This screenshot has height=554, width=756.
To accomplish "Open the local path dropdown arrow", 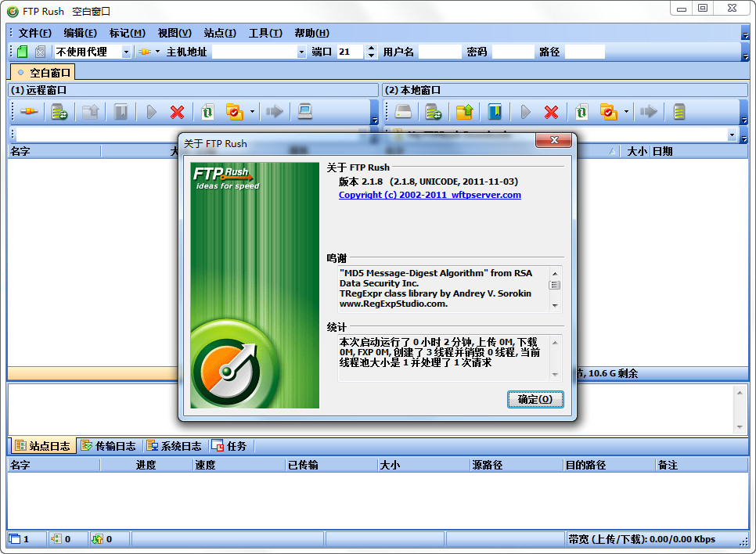I will tap(733, 135).
